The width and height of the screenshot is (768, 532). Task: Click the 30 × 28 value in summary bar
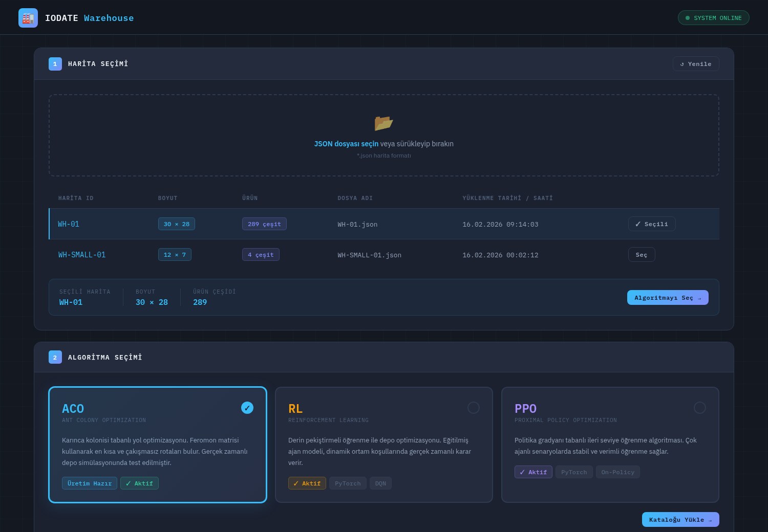pyautogui.click(x=152, y=302)
